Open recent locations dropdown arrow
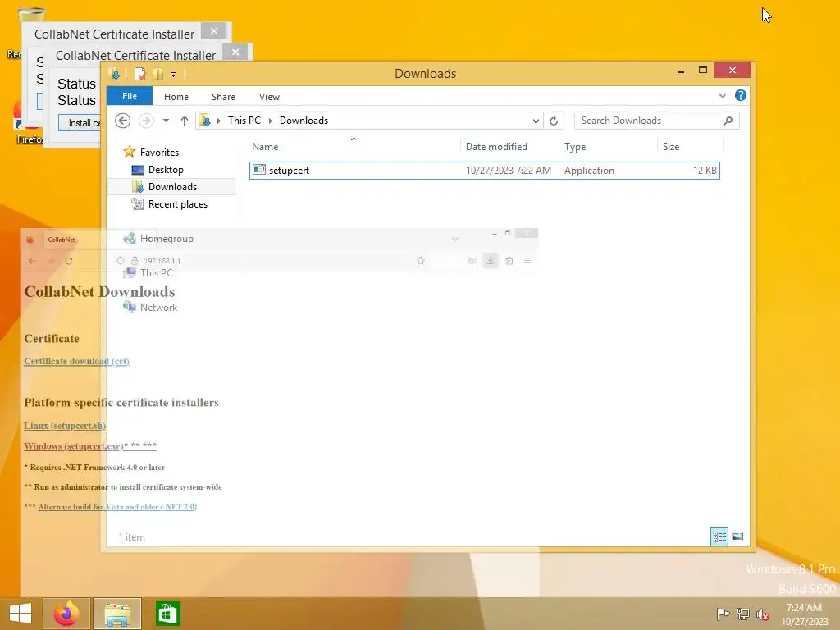The height and width of the screenshot is (630, 840). pyautogui.click(x=166, y=121)
